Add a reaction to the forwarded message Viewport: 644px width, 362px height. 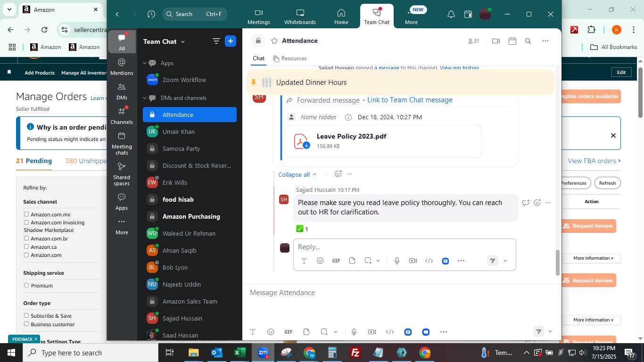point(338,174)
